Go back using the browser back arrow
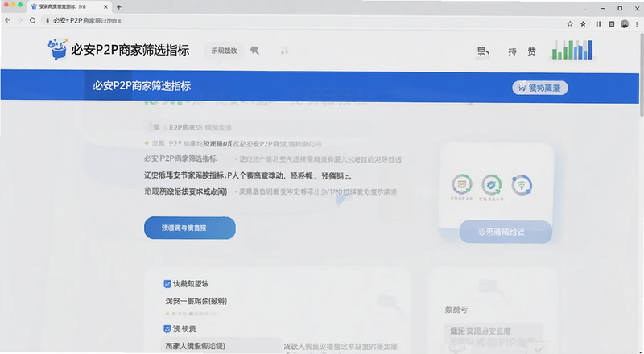The height and width of the screenshot is (354, 644). 7,20
